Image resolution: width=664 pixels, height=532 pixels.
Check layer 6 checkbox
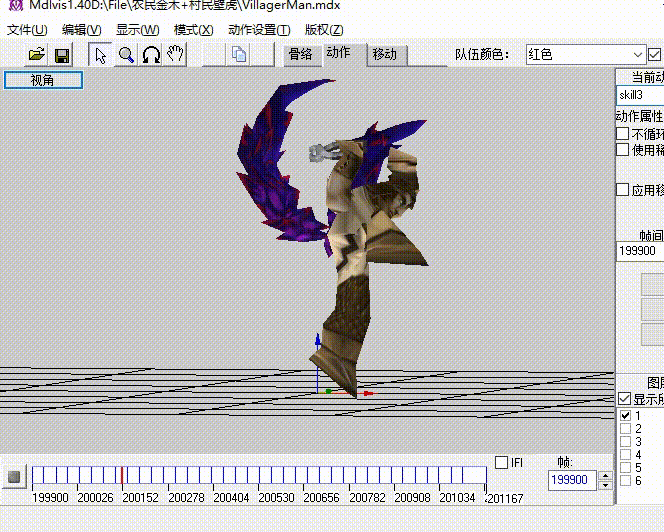point(625,480)
